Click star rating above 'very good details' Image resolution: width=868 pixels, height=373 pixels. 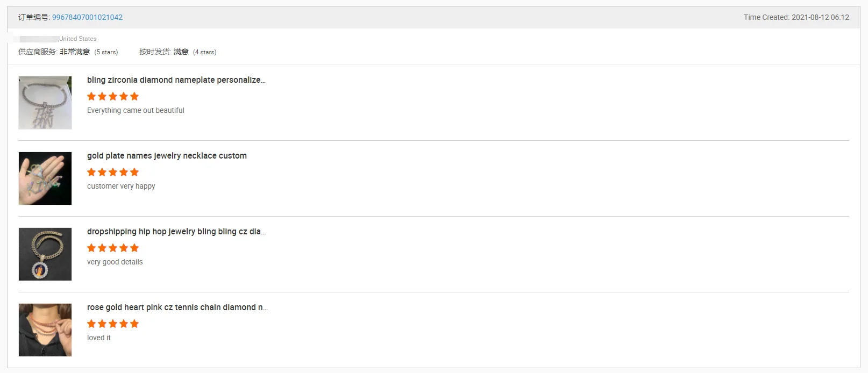(x=113, y=248)
